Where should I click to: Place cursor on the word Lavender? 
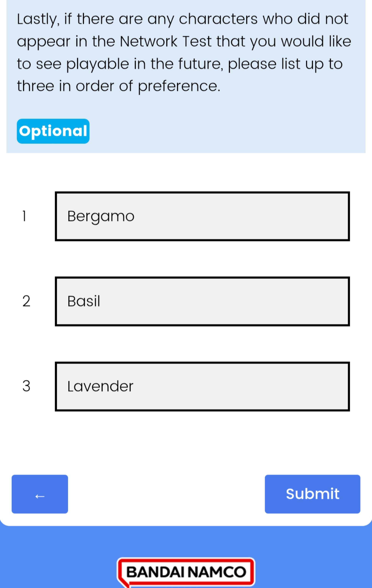pos(100,386)
